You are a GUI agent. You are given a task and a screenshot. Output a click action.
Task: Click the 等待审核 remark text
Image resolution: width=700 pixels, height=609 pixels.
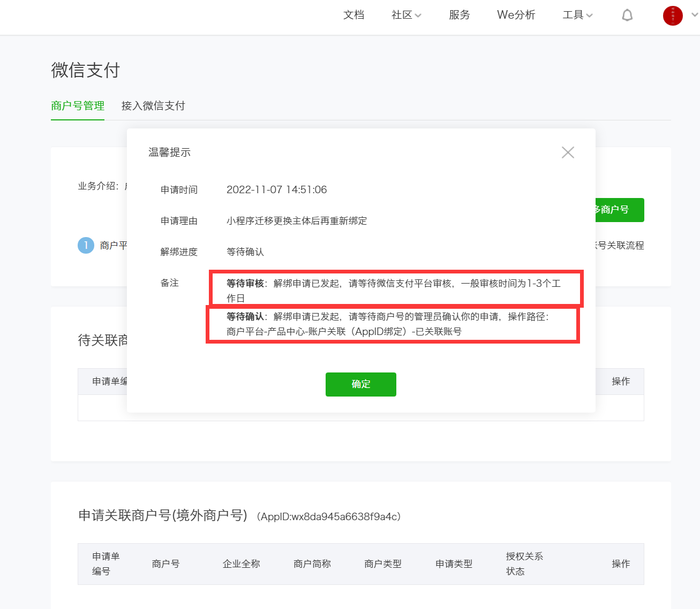[x=394, y=291]
